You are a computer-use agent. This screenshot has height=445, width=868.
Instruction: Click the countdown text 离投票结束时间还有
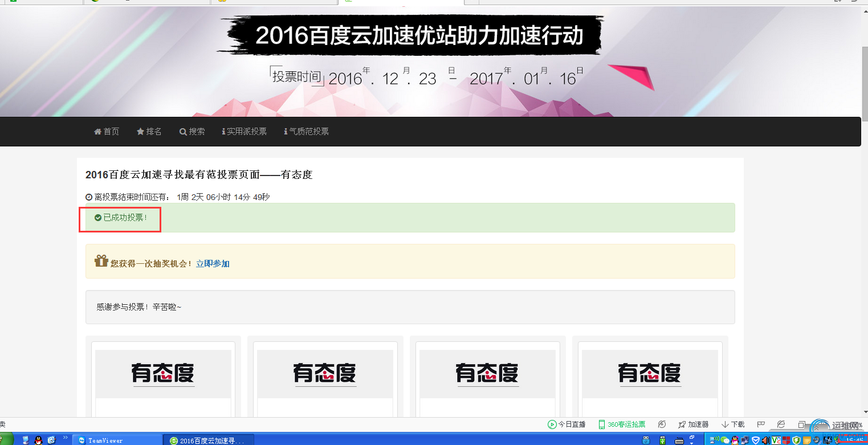point(132,197)
